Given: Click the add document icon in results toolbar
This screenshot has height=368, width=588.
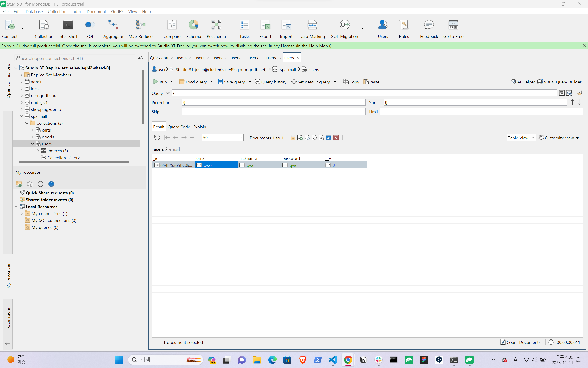Looking at the screenshot, I should tap(300, 138).
